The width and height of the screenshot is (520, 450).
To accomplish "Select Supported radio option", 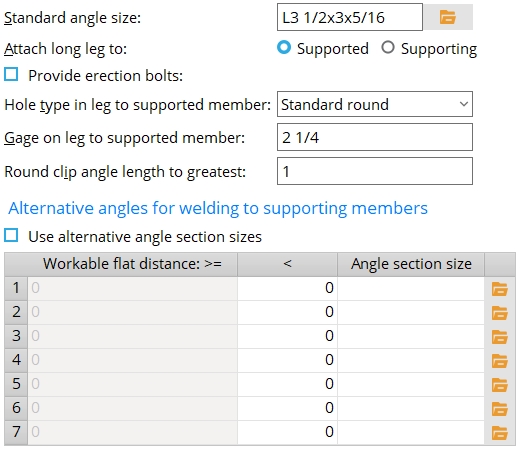I will (284, 47).
